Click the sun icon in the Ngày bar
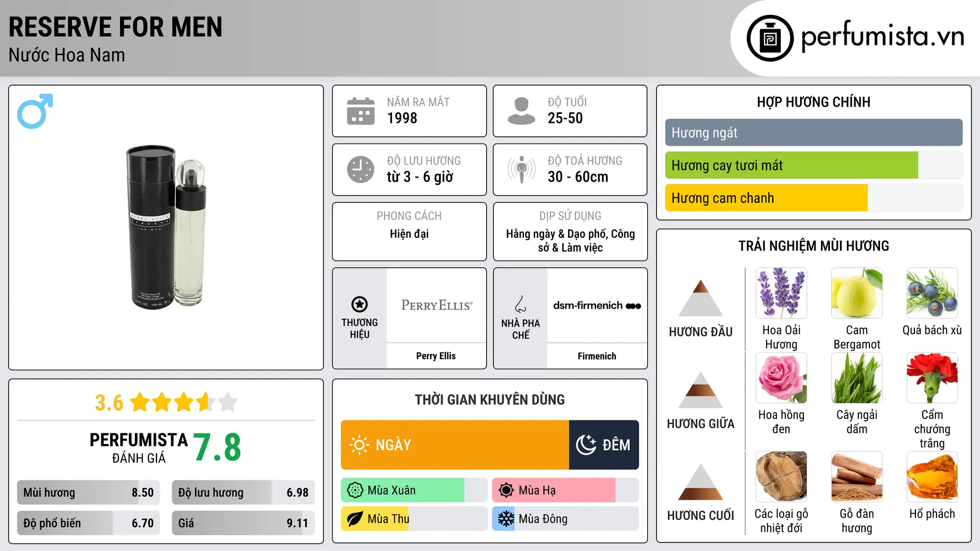 359,445
